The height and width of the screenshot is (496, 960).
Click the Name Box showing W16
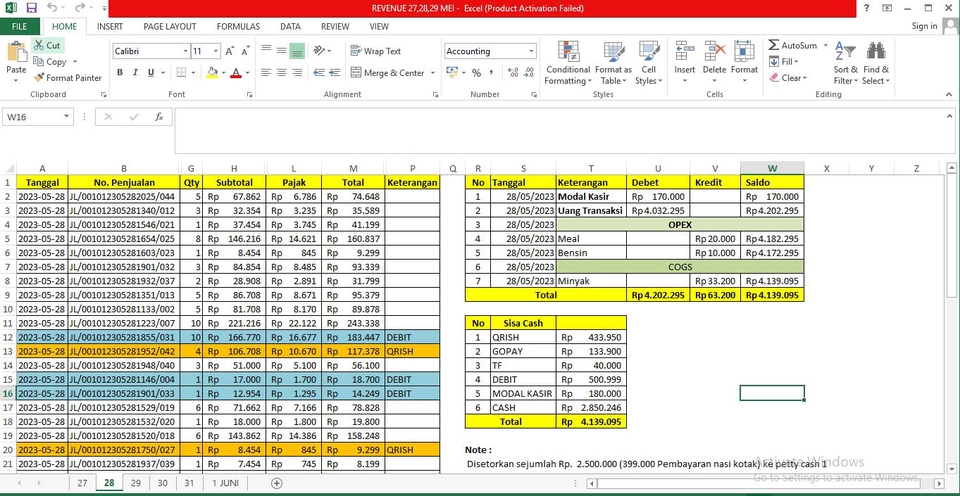click(38, 117)
